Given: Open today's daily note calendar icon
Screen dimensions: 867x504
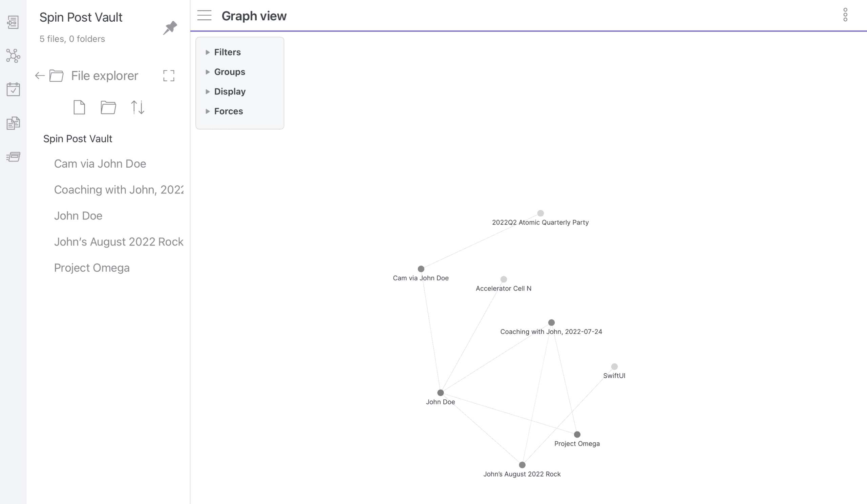Looking at the screenshot, I should coord(13,89).
